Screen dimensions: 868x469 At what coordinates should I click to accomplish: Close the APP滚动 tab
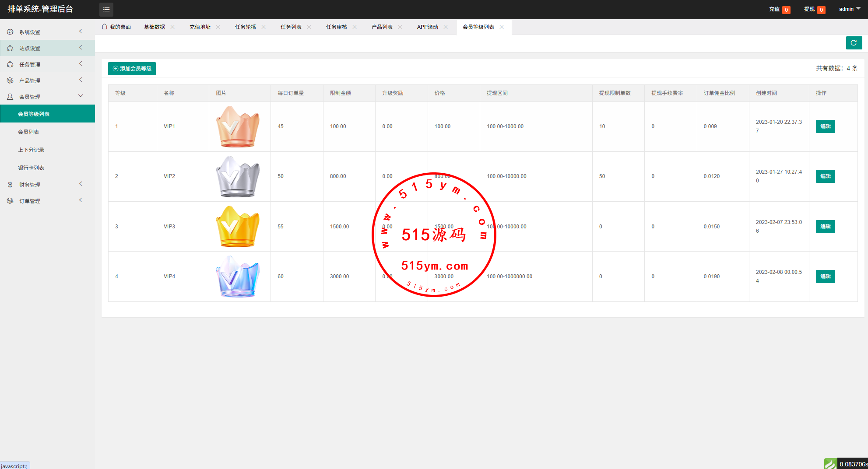[x=446, y=27]
